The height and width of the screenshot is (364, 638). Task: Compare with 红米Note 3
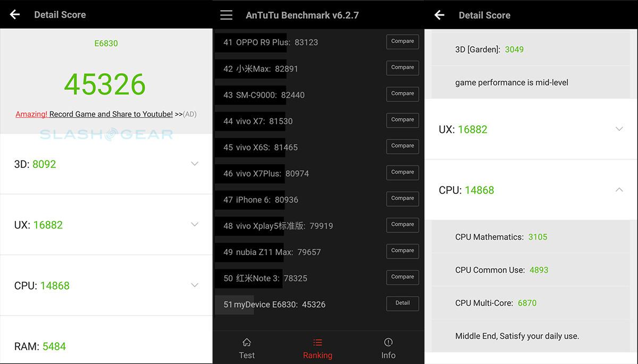click(402, 277)
